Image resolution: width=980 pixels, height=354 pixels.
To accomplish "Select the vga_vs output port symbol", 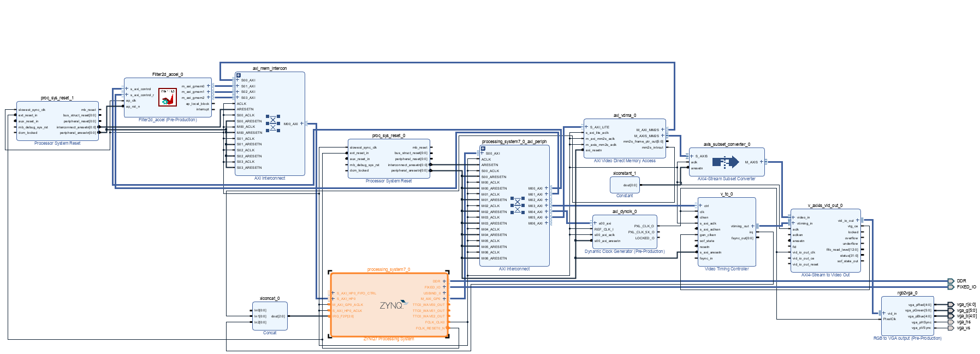I will pyautogui.click(x=951, y=328).
